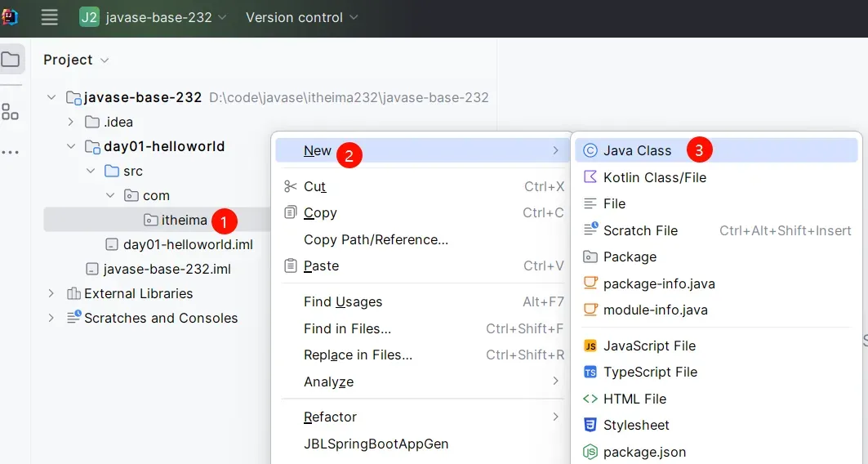Open the javase-base-232 project dropdown

(x=154, y=17)
